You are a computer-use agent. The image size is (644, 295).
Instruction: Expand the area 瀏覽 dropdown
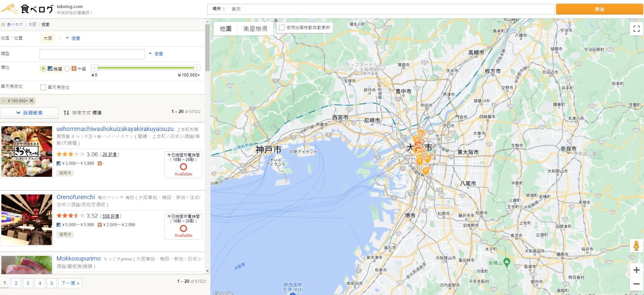click(73, 38)
